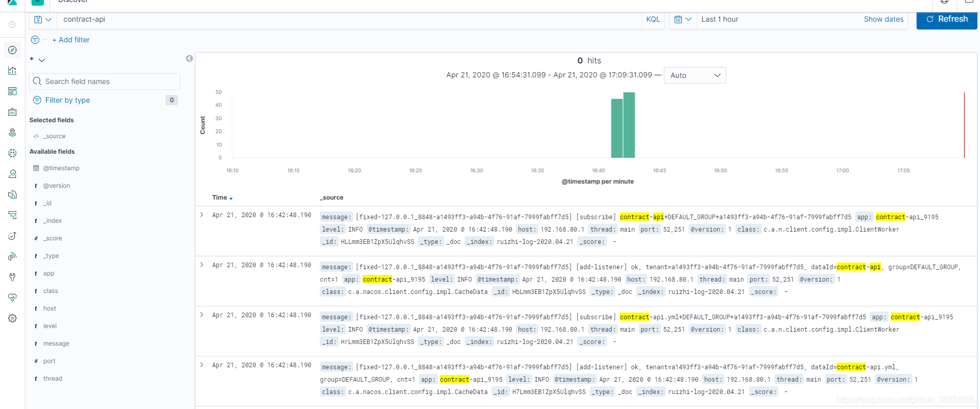Expand the first log row with [subscribe] contract-api+DEFAULT_GROUP
This screenshot has height=409, width=980.
click(x=202, y=215)
